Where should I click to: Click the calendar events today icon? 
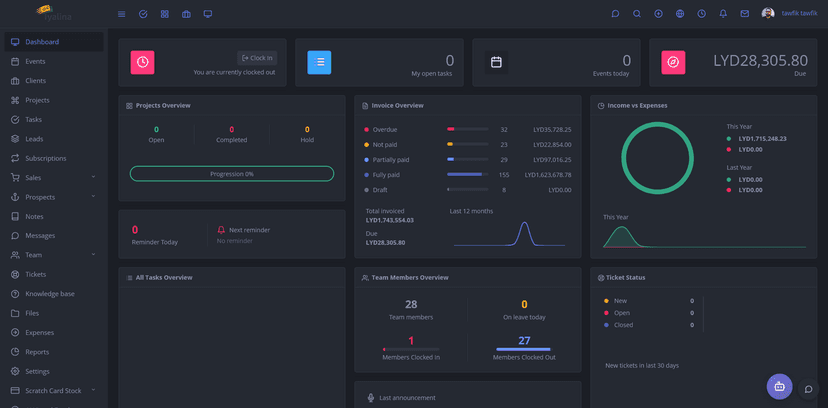pyautogui.click(x=496, y=62)
